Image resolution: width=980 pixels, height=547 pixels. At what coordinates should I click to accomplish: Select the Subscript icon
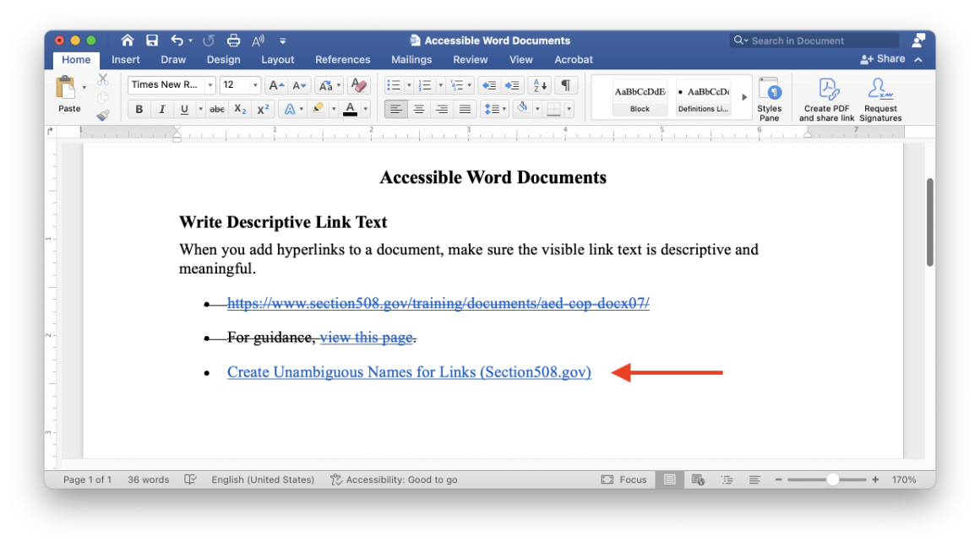coord(239,109)
